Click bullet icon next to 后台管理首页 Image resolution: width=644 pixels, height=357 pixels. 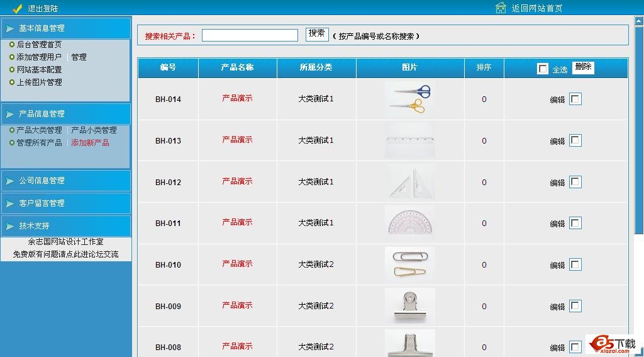[x=11, y=45]
